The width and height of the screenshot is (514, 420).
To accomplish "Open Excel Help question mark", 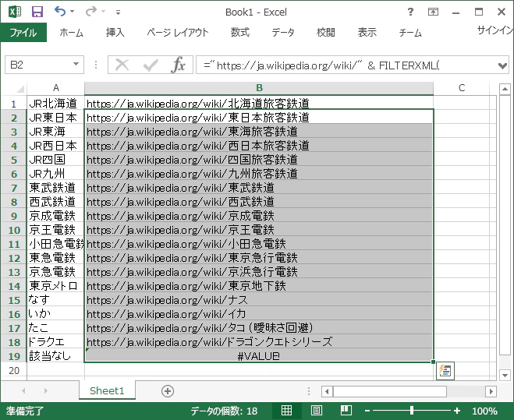I will [x=410, y=12].
